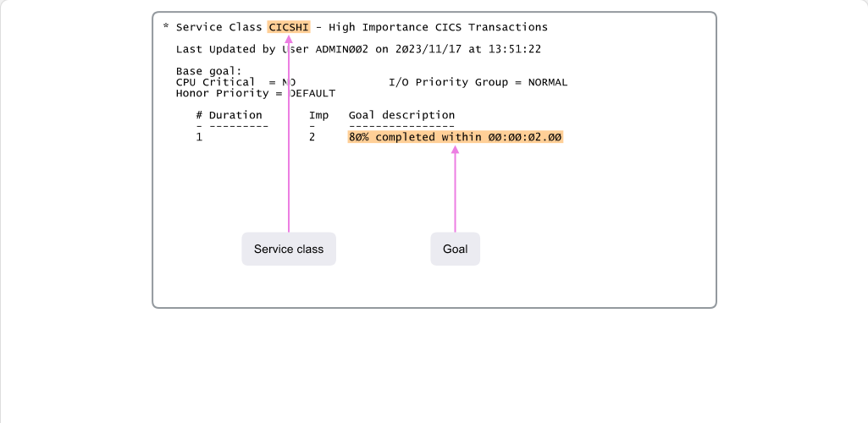Click 'I/O Priority Group' label
The width and height of the screenshot is (868, 423).
click(x=448, y=82)
